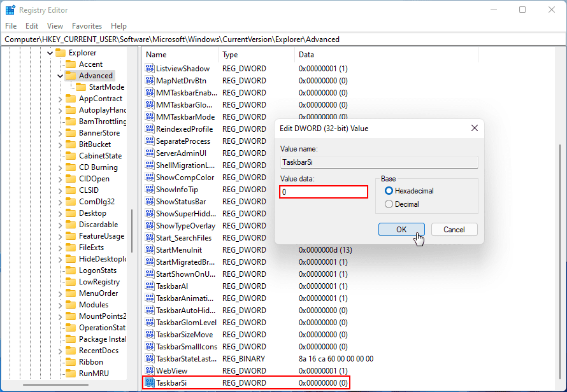567x392 pixels.
Task: Click the ShowCompColor value icon
Action: click(x=149, y=177)
